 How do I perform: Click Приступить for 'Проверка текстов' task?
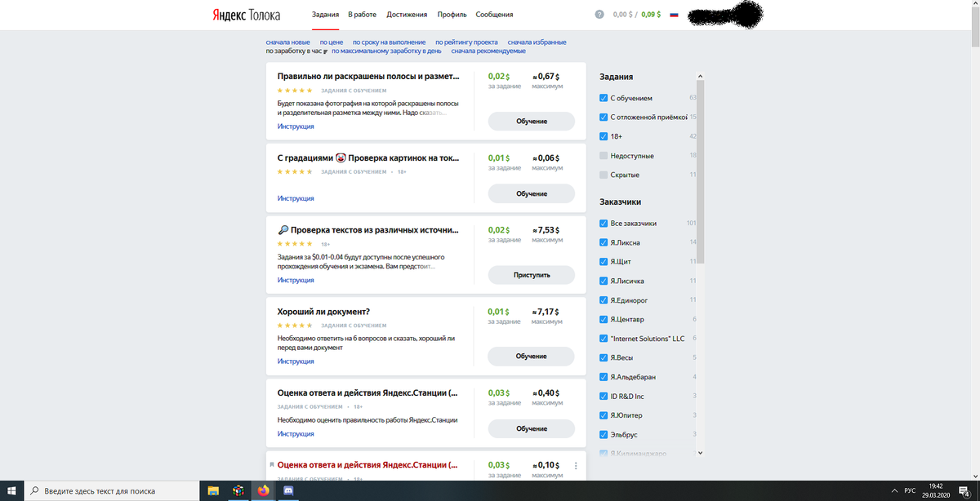(x=532, y=275)
